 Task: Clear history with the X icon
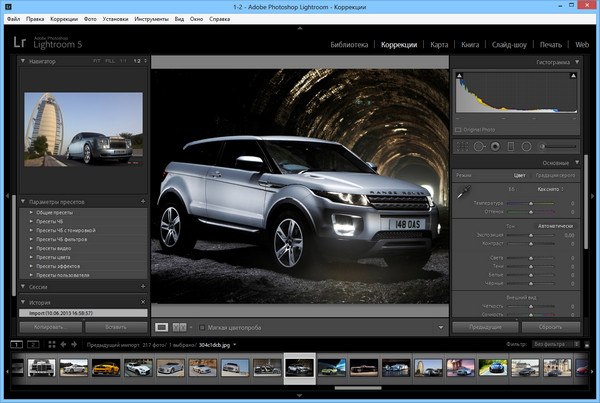(144, 301)
